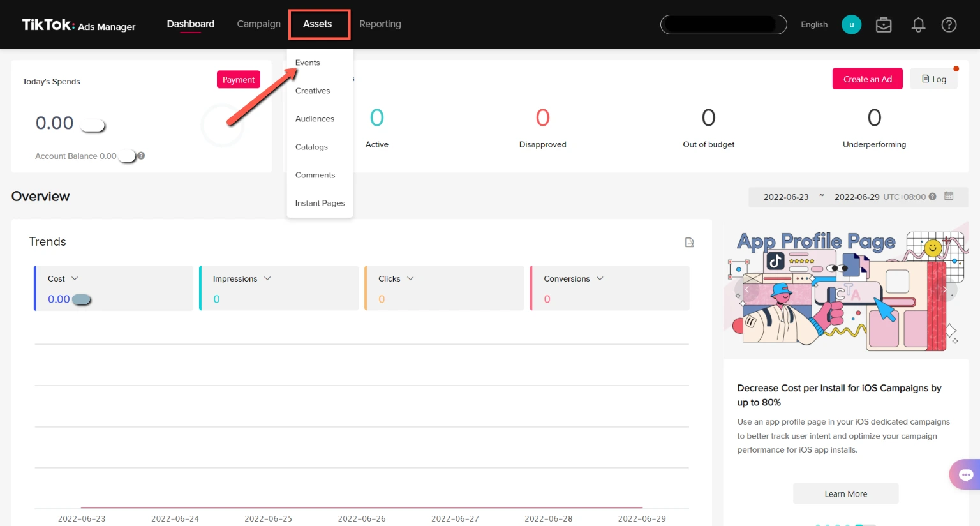Click the Learn More button

845,494
